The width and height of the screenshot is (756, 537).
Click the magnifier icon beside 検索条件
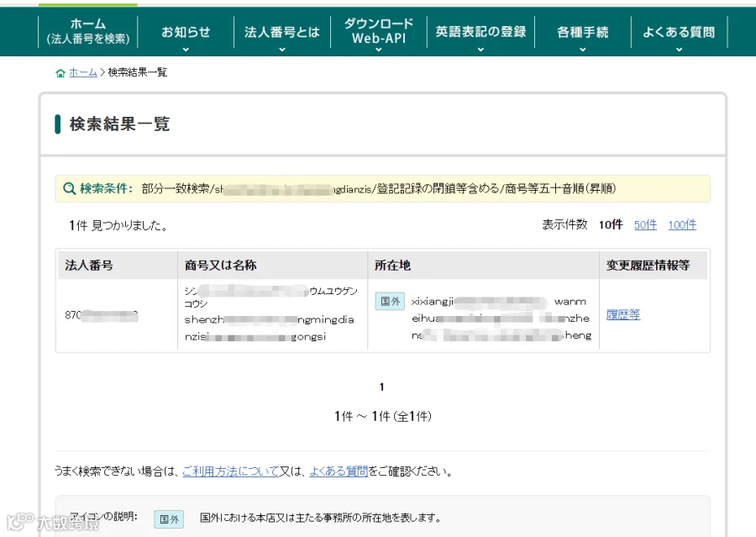[70, 188]
